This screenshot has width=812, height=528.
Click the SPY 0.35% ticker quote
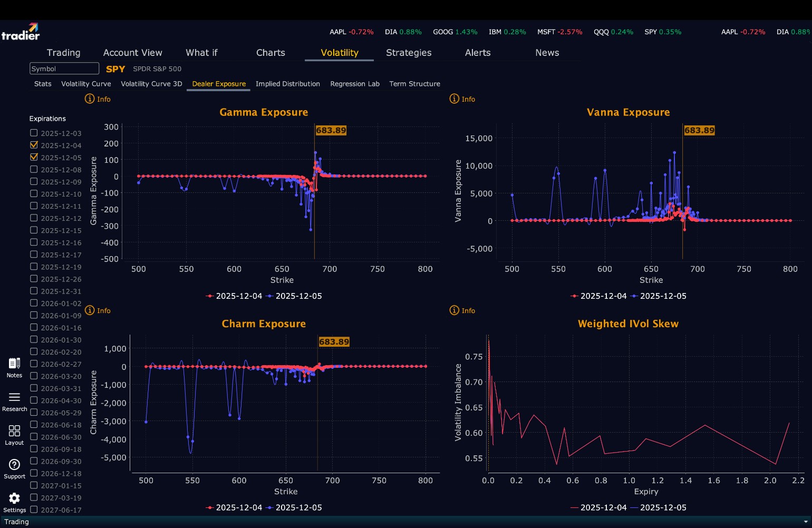(663, 32)
